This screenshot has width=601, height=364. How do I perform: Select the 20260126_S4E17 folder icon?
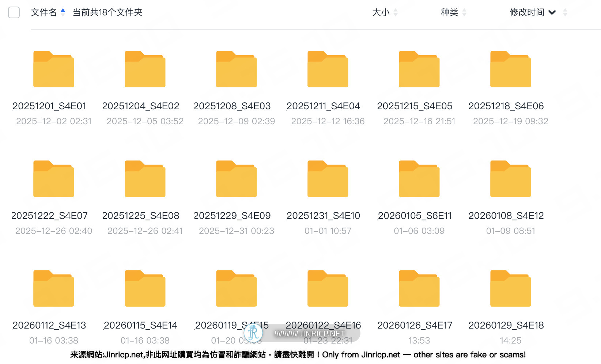pos(419,288)
